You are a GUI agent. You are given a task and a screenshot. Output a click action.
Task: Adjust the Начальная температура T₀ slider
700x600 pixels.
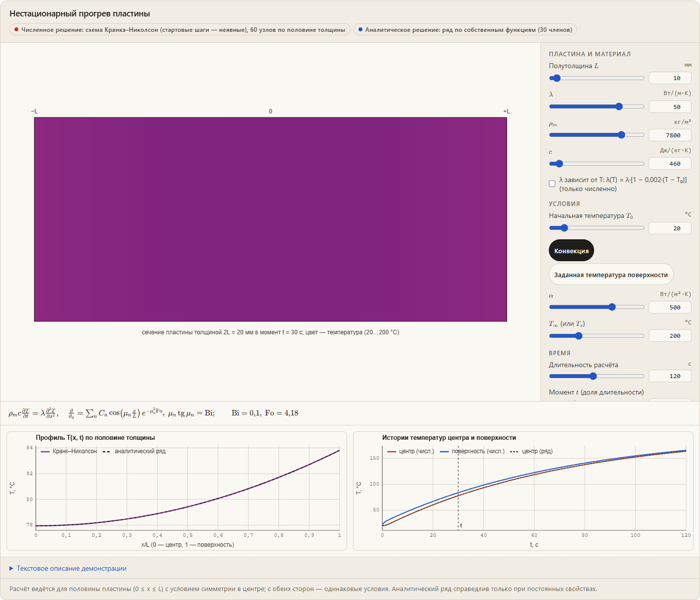coord(597,228)
